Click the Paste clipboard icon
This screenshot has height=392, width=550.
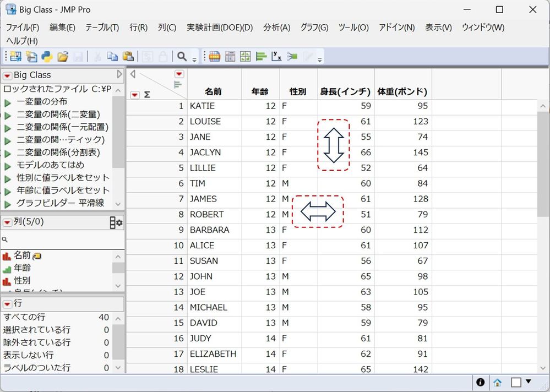pyautogui.click(x=128, y=56)
